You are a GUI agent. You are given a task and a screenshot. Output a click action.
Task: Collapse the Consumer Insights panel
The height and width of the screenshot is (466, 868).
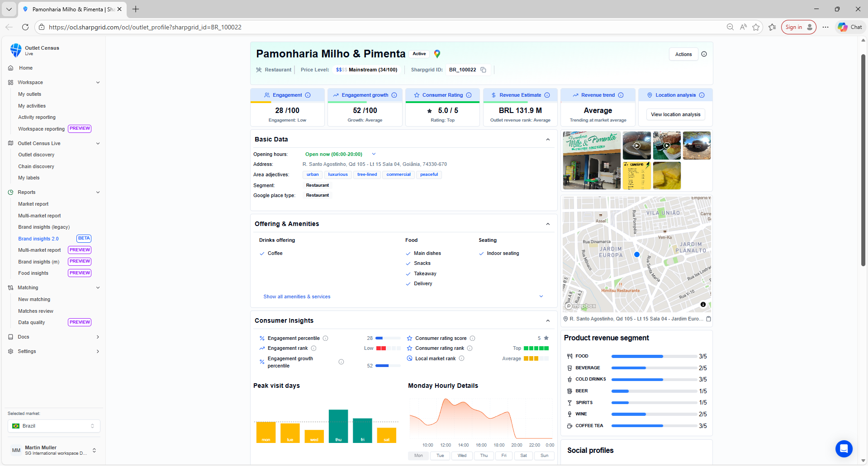pos(548,320)
